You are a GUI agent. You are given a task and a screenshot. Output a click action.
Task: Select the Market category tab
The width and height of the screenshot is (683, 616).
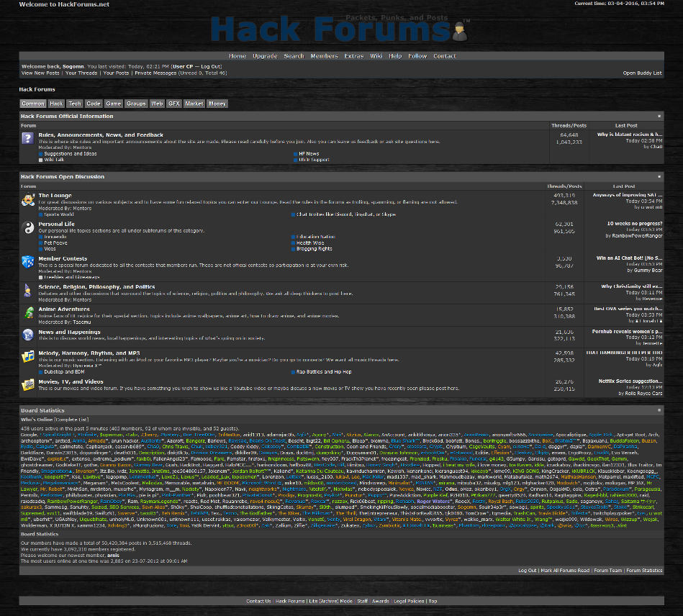tap(194, 104)
